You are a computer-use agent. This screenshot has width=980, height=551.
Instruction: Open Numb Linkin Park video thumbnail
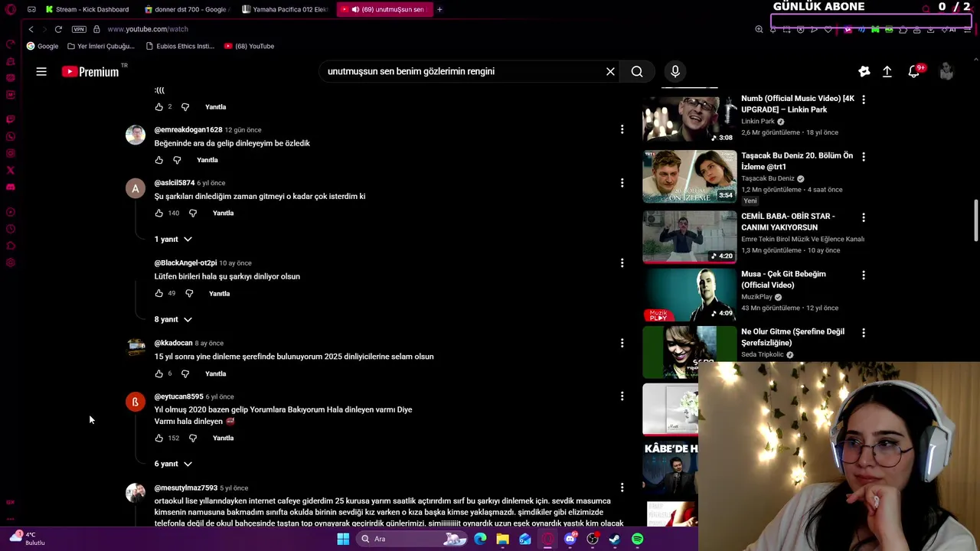pos(689,118)
